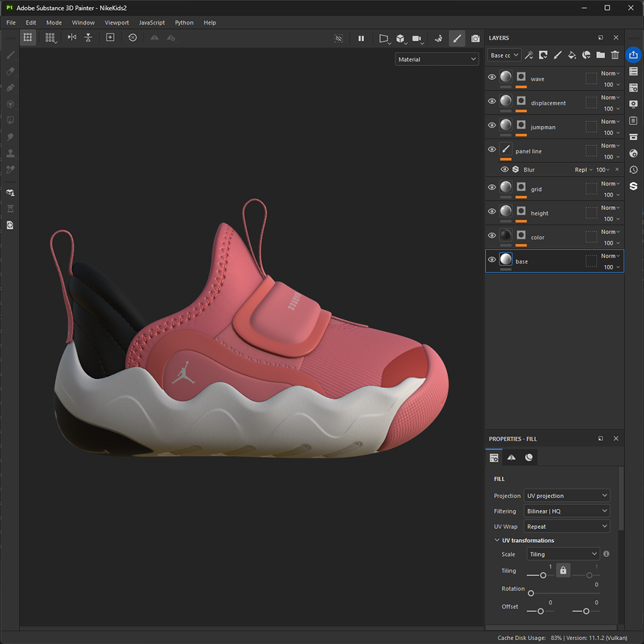Select the Polygon Fill tool

pyautogui.click(x=10, y=120)
